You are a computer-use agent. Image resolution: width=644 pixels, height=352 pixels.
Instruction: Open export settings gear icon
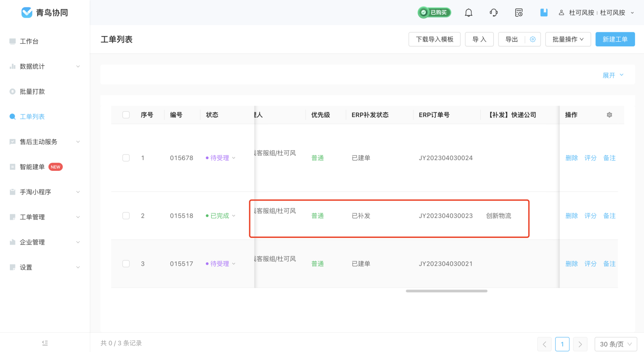tap(533, 39)
